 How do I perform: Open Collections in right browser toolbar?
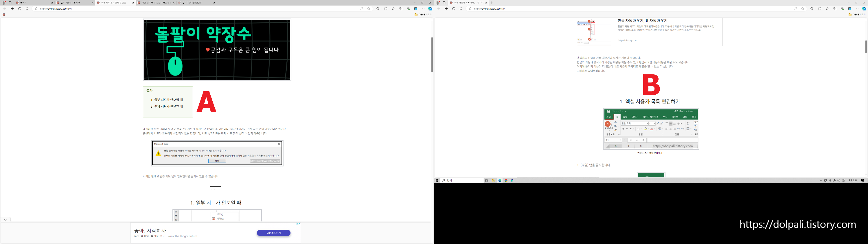(835, 9)
